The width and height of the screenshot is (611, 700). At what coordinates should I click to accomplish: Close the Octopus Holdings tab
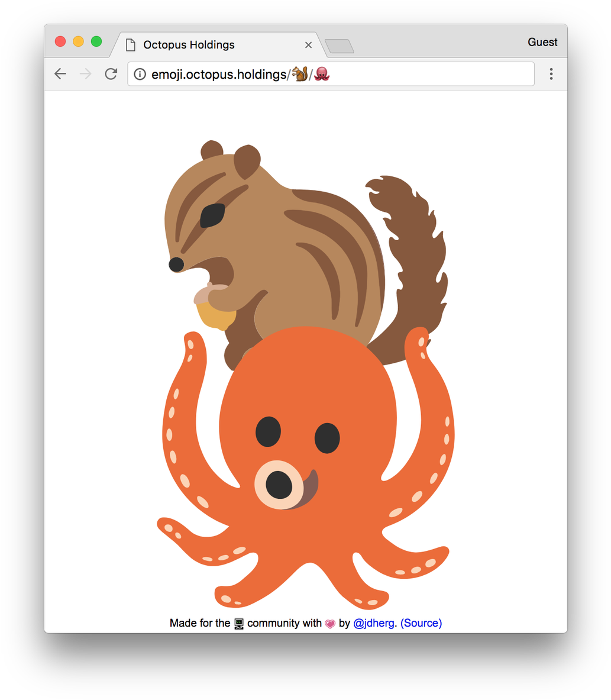308,45
